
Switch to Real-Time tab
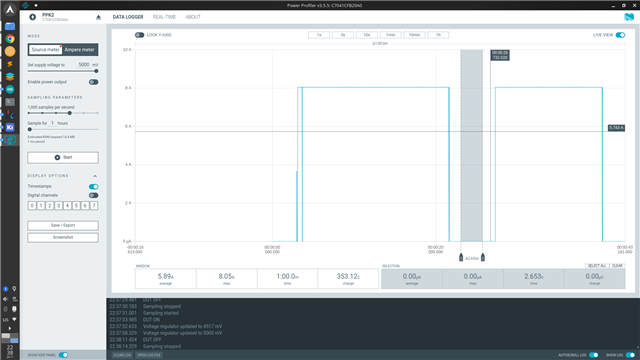pos(164,17)
